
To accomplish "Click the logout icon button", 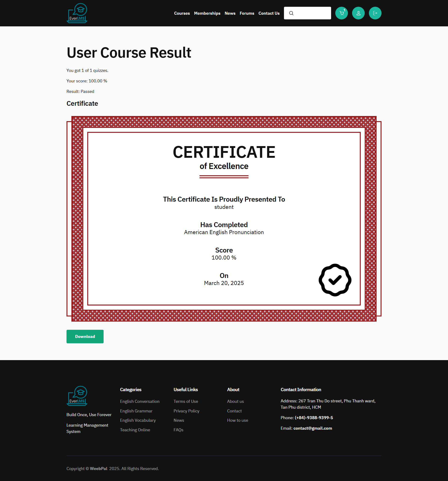I will pyautogui.click(x=375, y=13).
